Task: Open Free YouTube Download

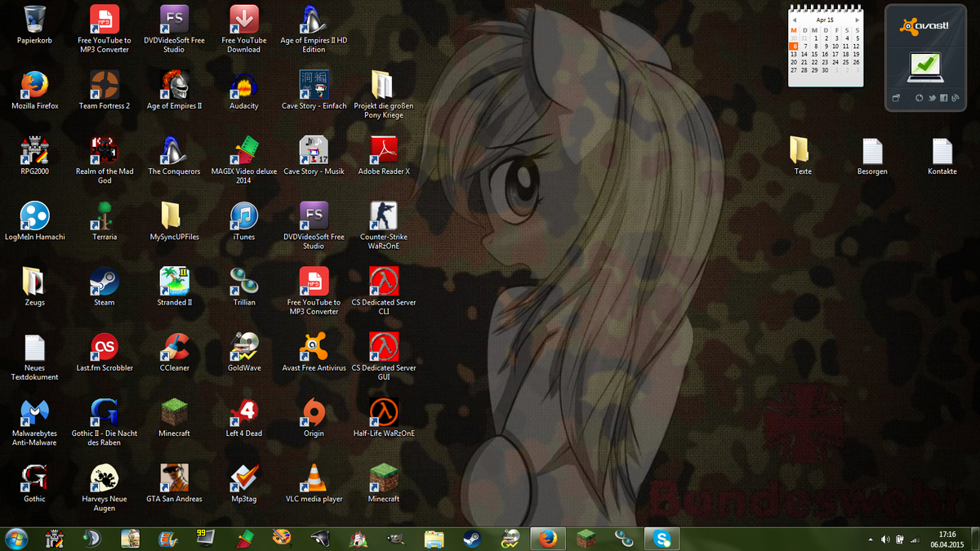Action: point(244,29)
